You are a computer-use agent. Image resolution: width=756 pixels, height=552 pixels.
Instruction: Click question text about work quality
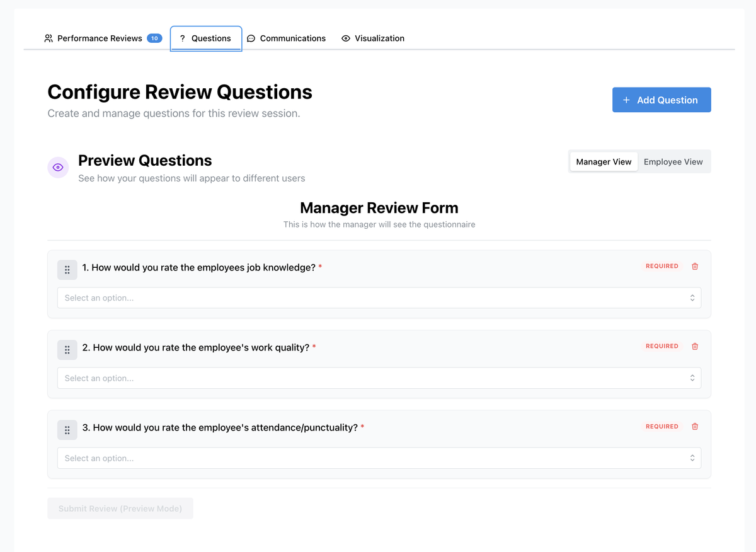(196, 348)
